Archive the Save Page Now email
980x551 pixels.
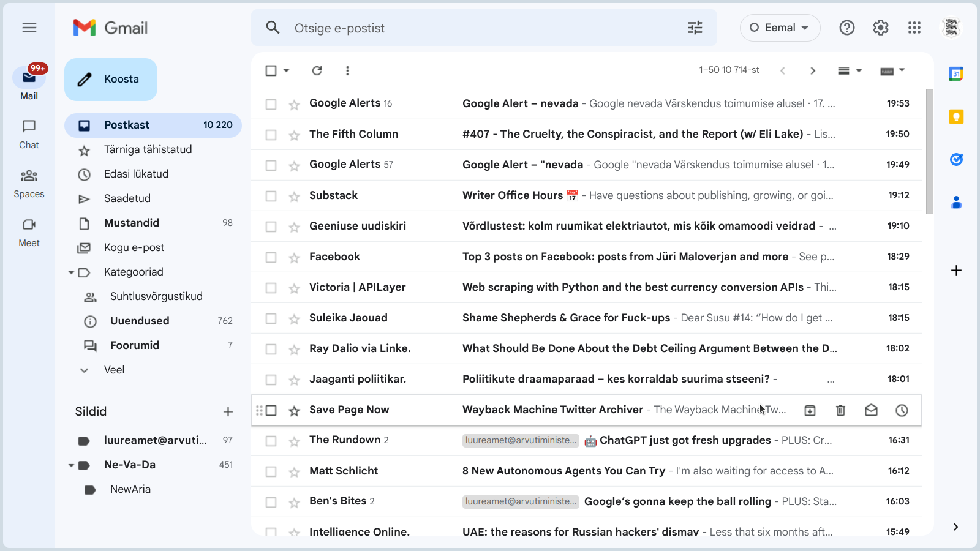[810, 410]
